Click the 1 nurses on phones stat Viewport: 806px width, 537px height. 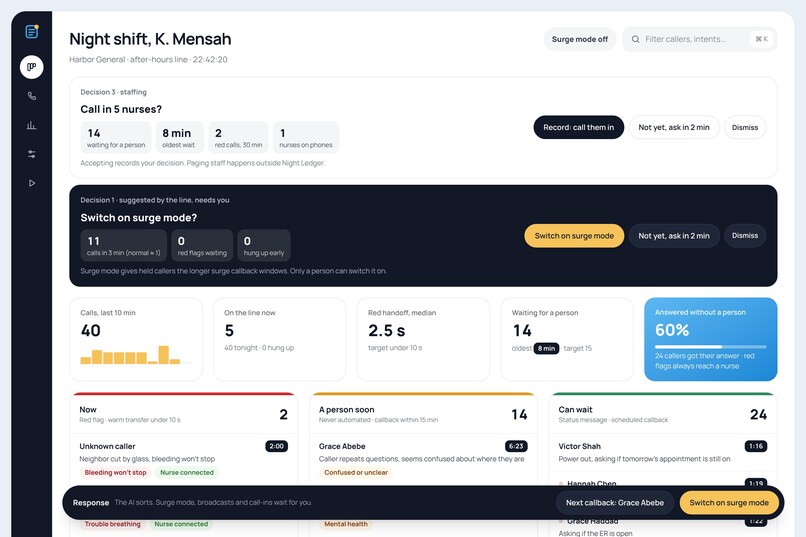tap(306, 138)
